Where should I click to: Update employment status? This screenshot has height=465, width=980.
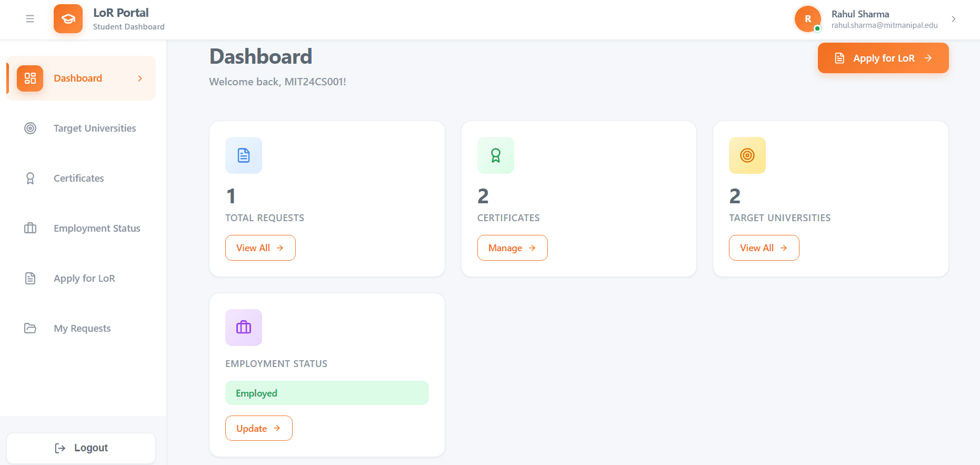click(258, 429)
